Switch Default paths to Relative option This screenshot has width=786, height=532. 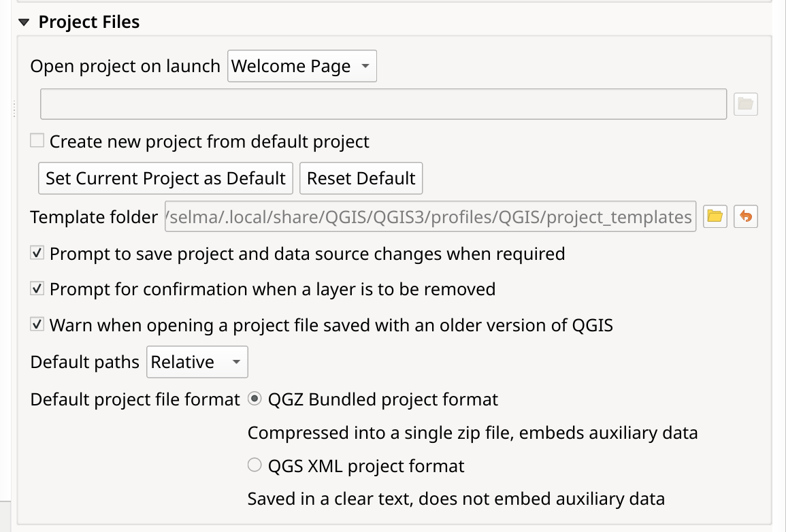[x=197, y=361]
